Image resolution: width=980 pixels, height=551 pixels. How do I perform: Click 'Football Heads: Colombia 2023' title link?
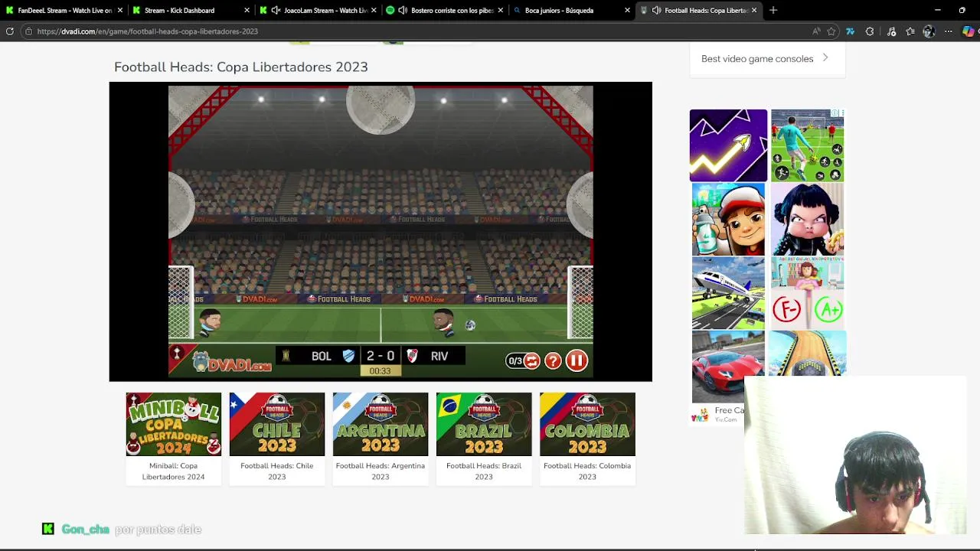(x=586, y=471)
